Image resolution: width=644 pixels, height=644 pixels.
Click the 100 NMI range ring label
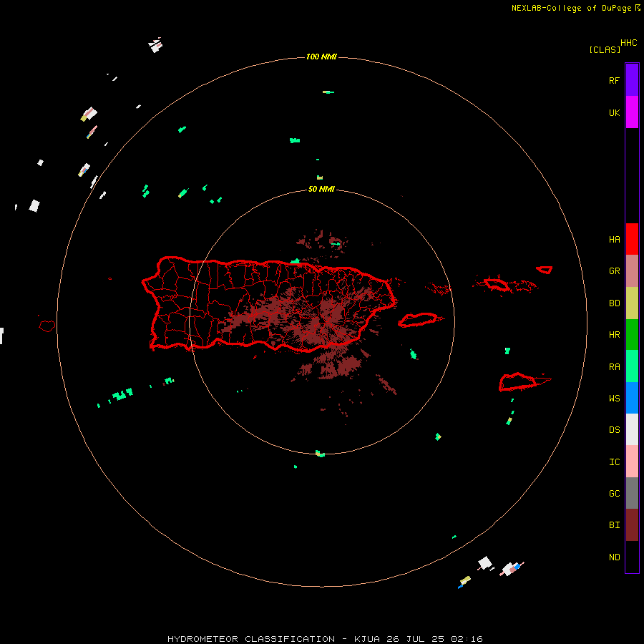(321, 57)
